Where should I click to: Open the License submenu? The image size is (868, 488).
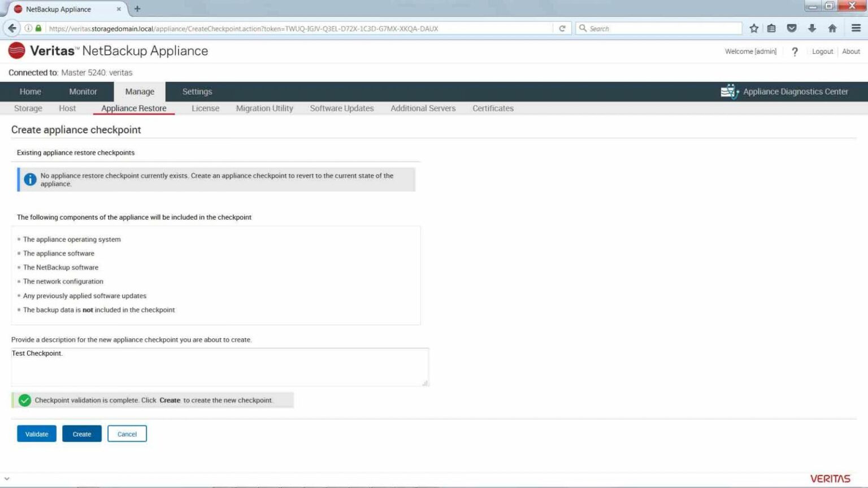(x=205, y=108)
